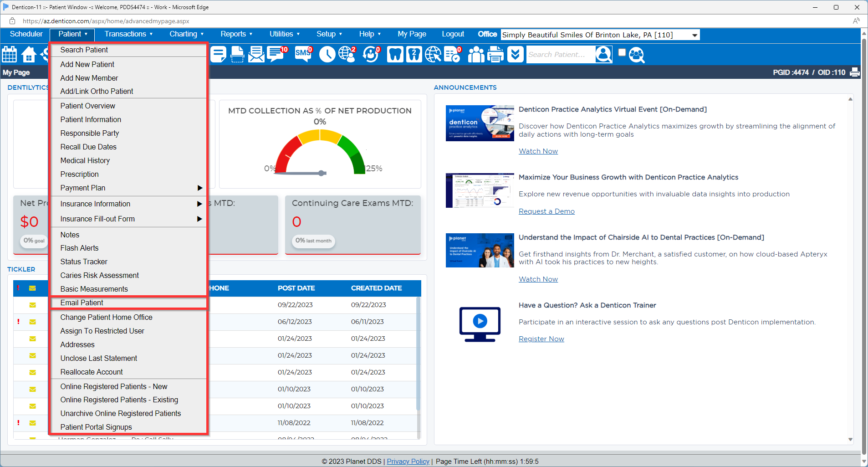This screenshot has width=868, height=467.
Task: Open messages icon with badge 10
Action: tap(277, 54)
